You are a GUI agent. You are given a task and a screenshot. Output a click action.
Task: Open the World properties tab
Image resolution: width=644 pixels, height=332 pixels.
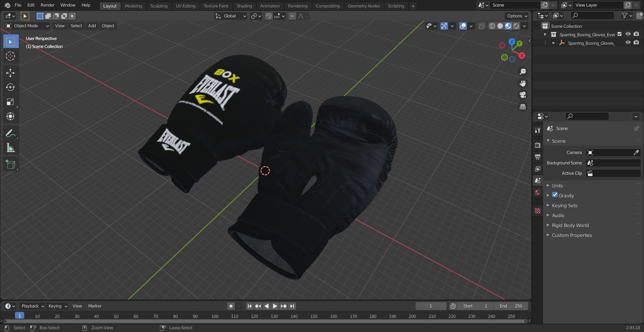click(x=537, y=192)
